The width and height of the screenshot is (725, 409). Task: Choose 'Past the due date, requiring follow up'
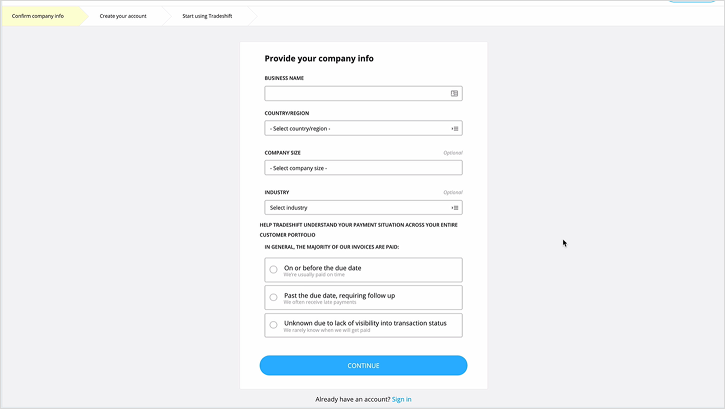click(x=274, y=297)
